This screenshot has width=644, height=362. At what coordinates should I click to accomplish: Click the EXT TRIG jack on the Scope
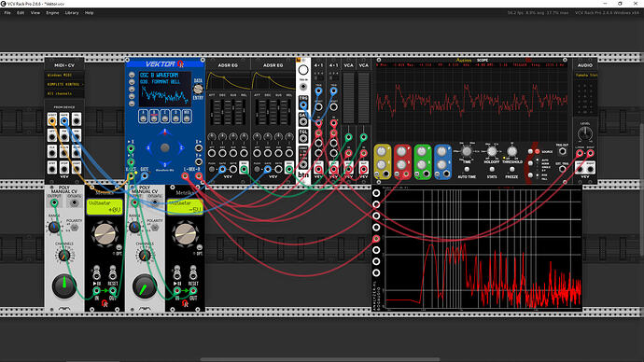click(562, 169)
